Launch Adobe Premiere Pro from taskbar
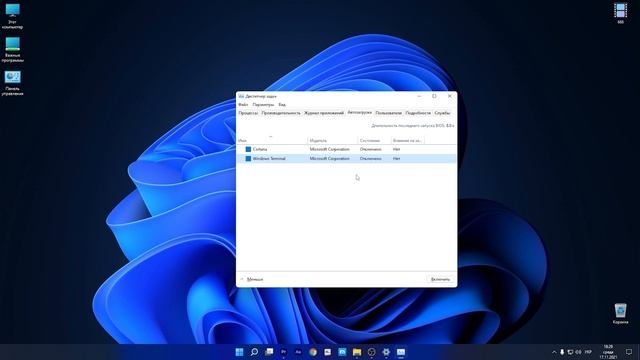Viewport: 640px width, 360px height. (284, 352)
